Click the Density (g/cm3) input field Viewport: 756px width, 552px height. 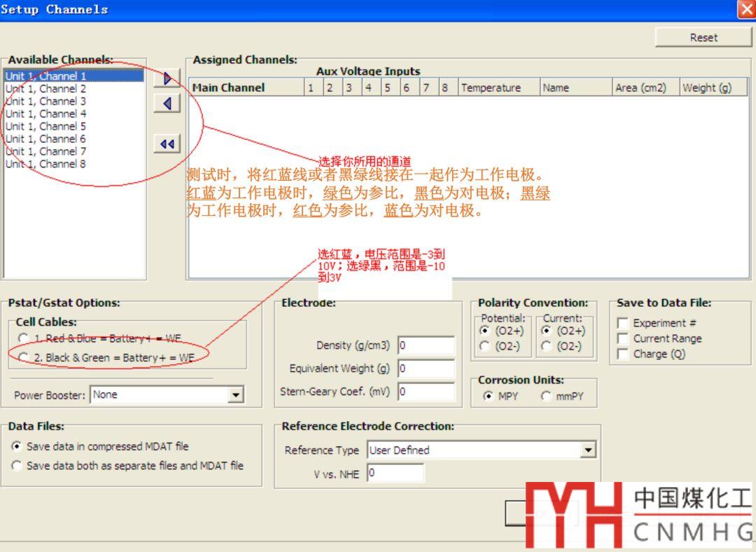(x=426, y=346)
